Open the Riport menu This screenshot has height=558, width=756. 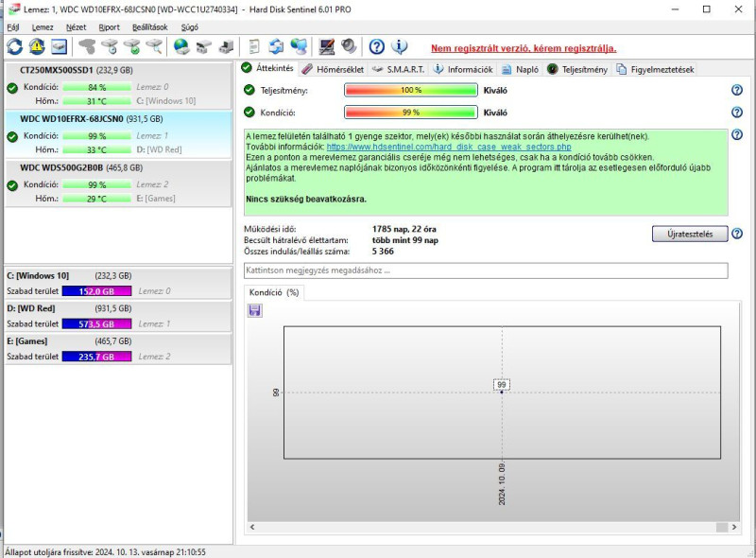(109, 27)
